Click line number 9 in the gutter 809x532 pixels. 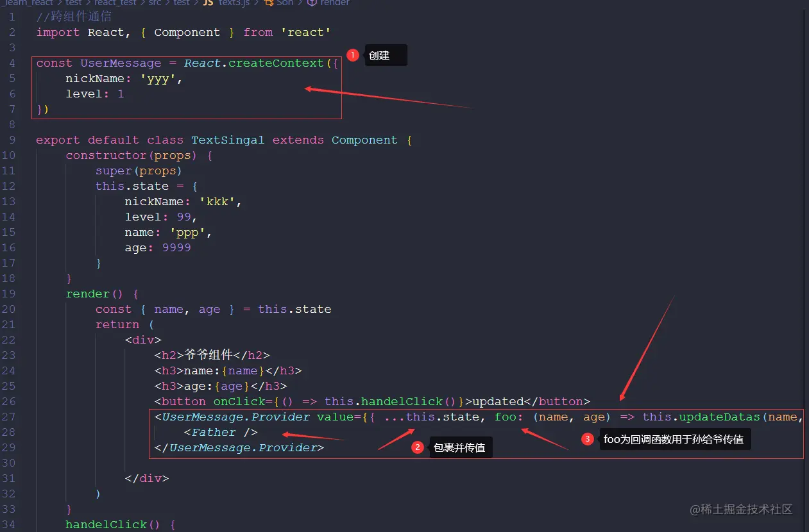tap(12, 140)
